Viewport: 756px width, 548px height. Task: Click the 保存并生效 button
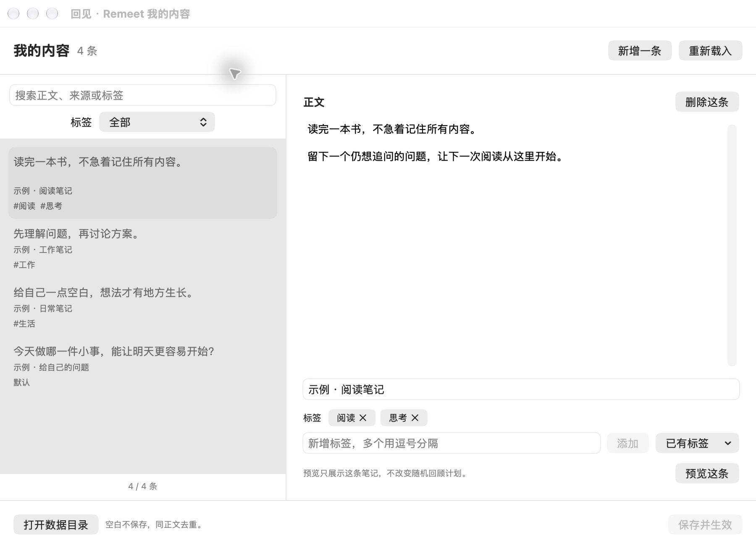[705, 524]
